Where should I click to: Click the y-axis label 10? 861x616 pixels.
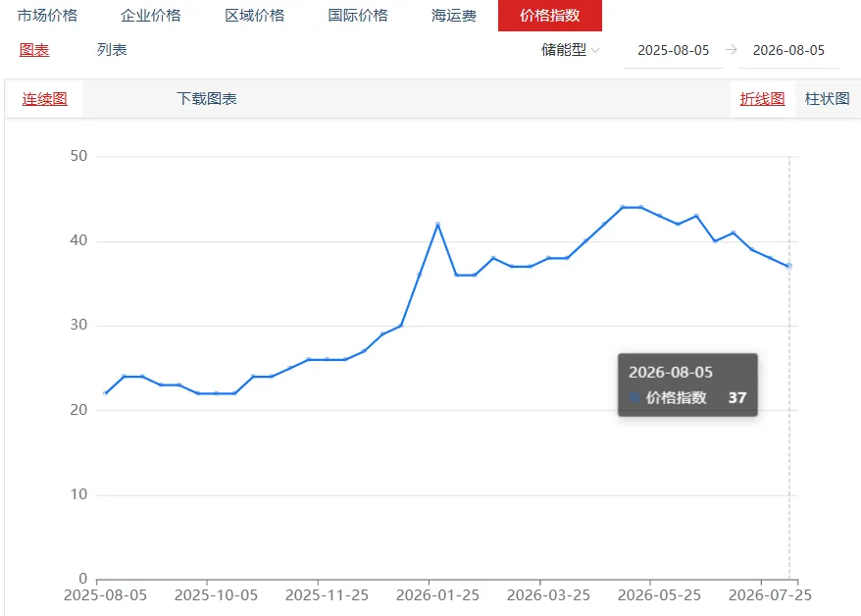[x=79, y=494]
